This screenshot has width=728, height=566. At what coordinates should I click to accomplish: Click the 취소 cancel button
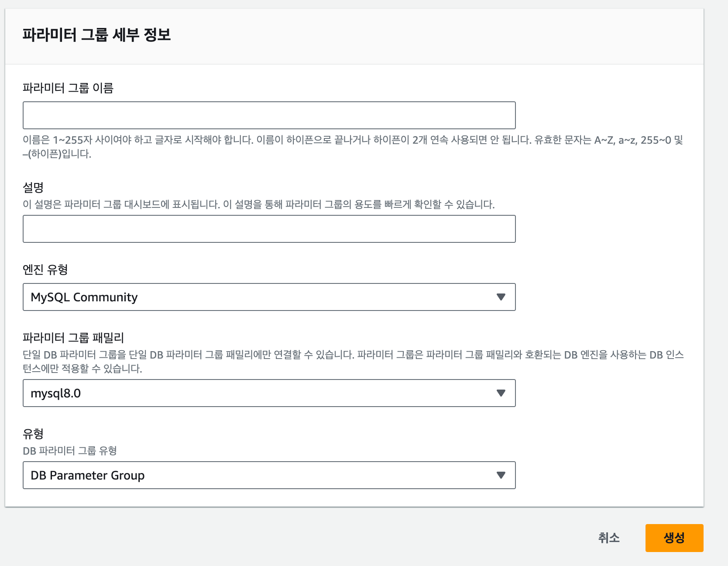point(609,538)
